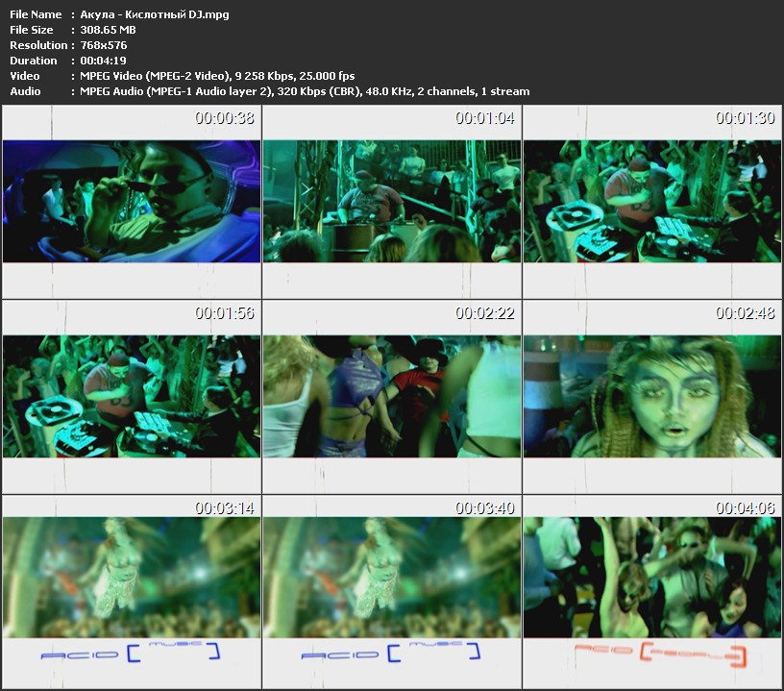Click the 00:00:38 timestamp label
The image size is (784, 691).
[224, 119]
